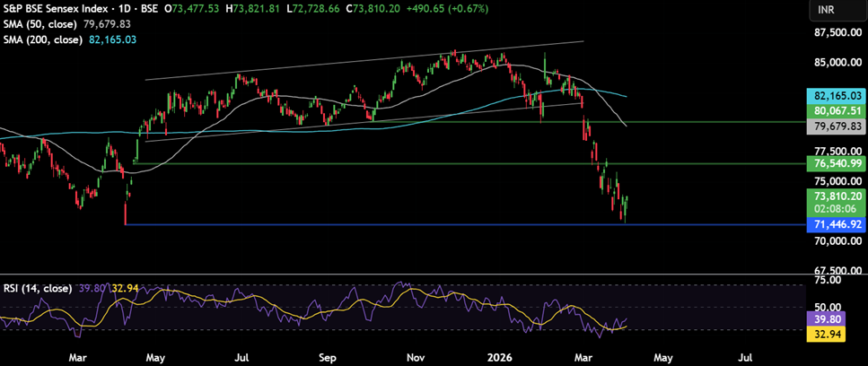This screenshot has height=366, width=868.
Task: Click the blue 82,165.03 price axis label
Action: (x=836, y=95)
